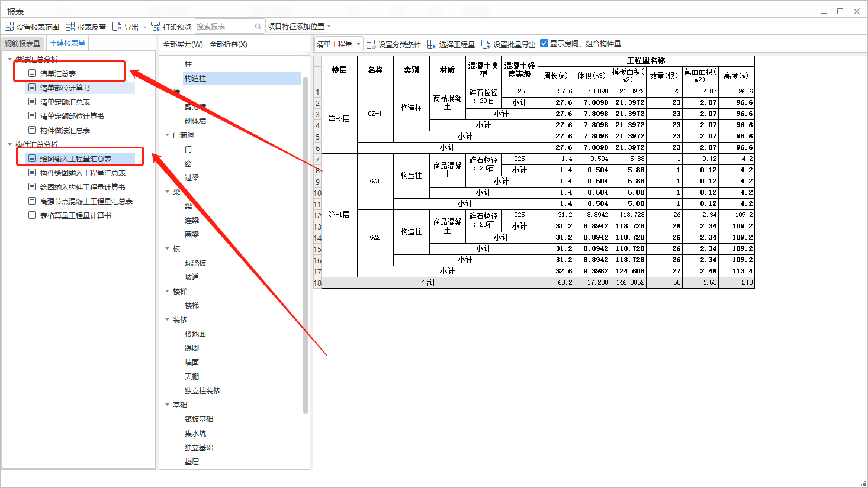Collapse the 构件汇总分析 tree group
868x488 pixels.
(9, 144)
